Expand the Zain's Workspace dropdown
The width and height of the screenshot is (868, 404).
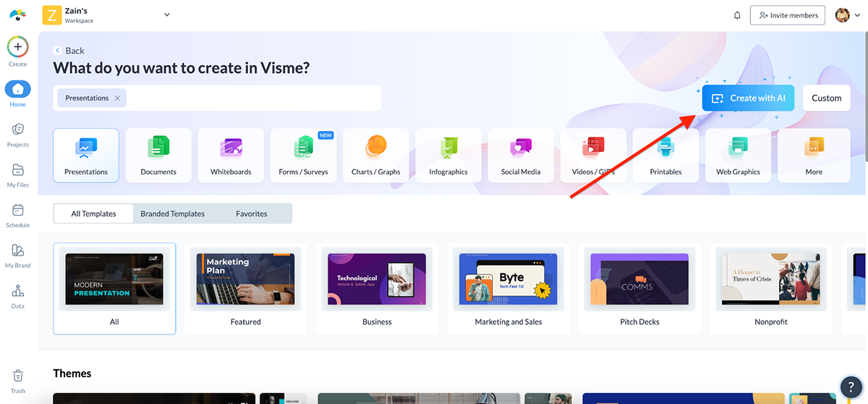[x=167, y=14]
